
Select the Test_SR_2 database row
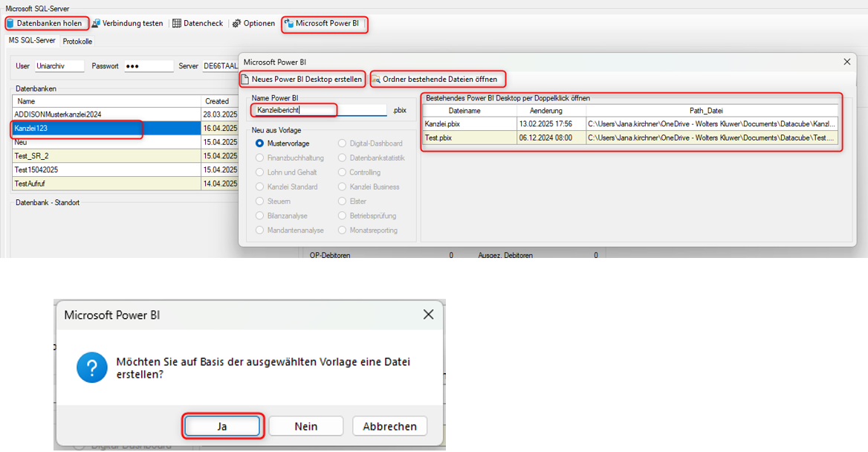[x=126, y=155]
